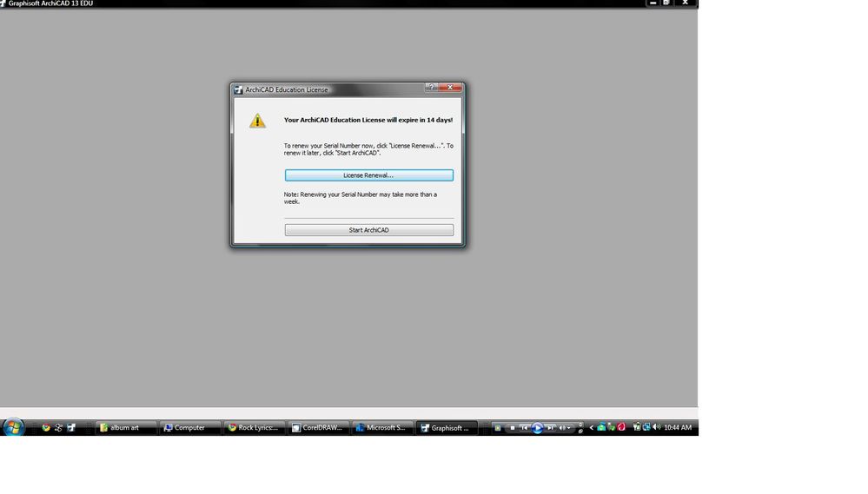The height and width of the screenshot is (494, 868).
Task: Switch to the Rock Lyrics Chrome taskbar window
Action: coord(254,428)
